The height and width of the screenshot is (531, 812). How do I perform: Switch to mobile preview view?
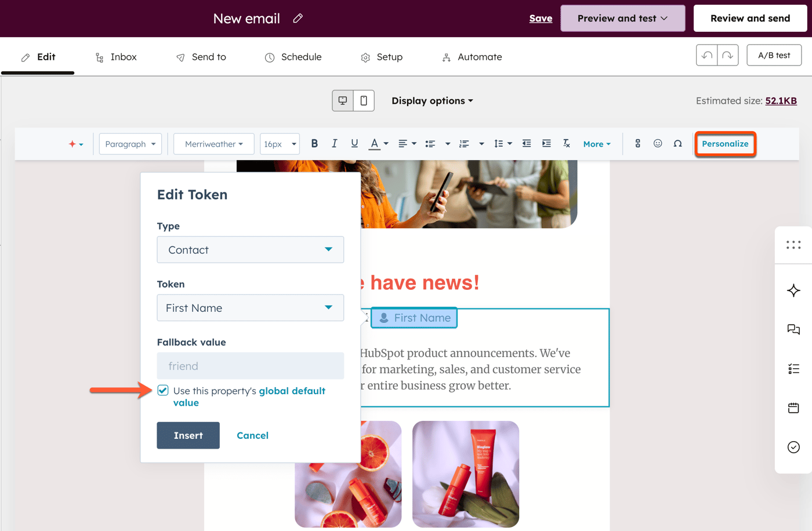click(x=364, y=100)
